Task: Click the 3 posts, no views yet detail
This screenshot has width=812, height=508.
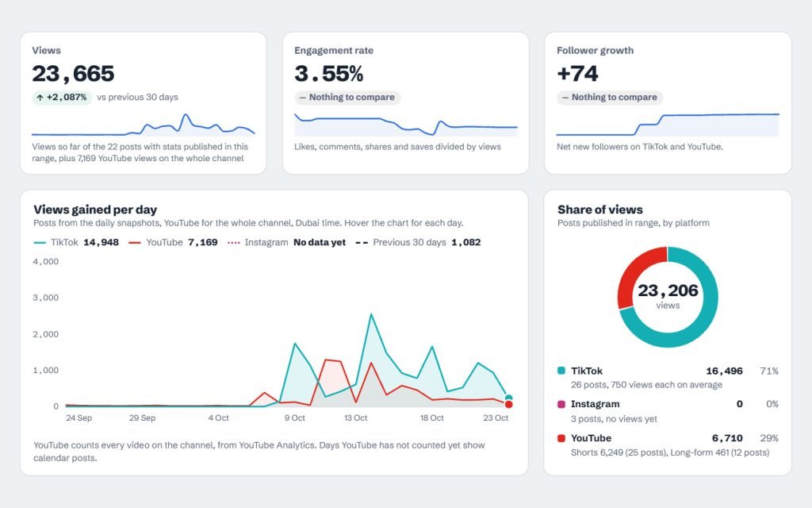Action: pos(615,419)
